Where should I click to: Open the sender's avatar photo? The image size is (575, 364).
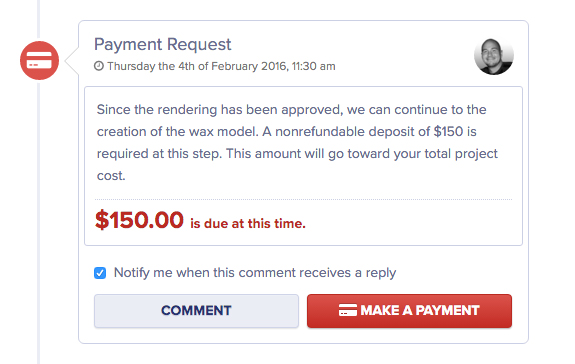pos(494,57)
